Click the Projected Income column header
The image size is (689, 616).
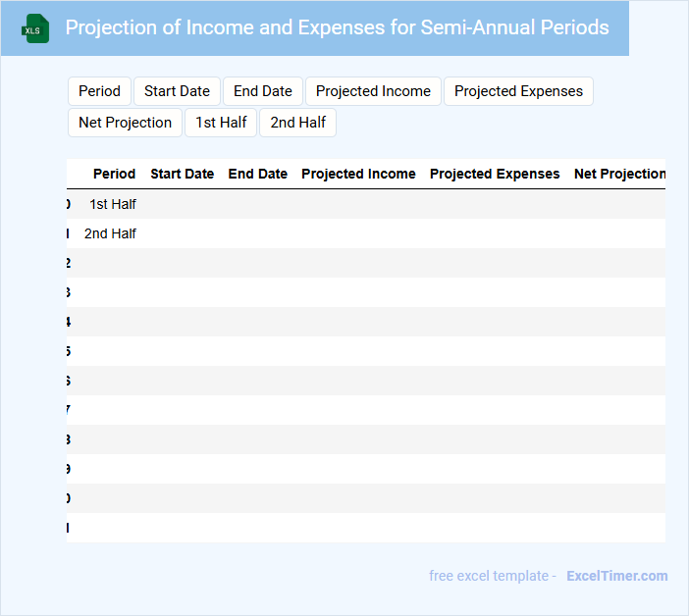[358, 174]
